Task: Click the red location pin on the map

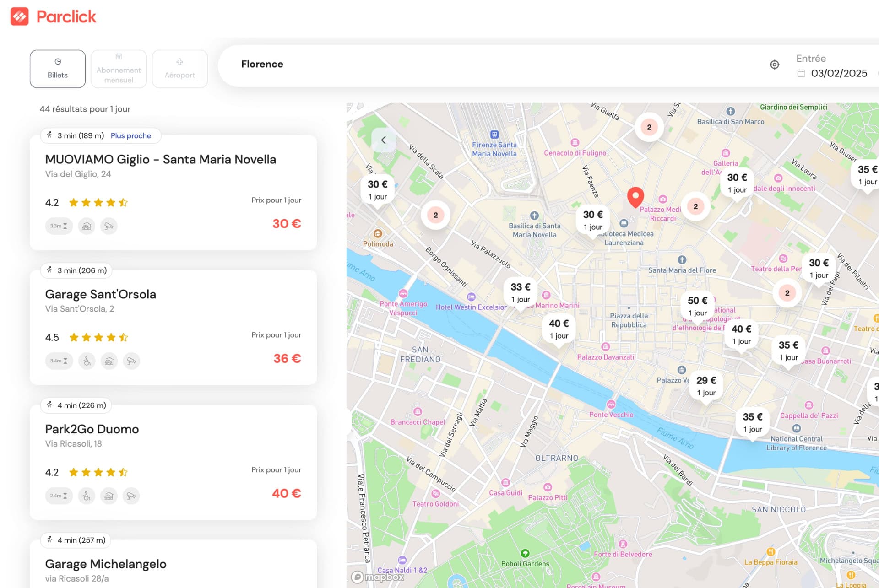Action: 635,197
